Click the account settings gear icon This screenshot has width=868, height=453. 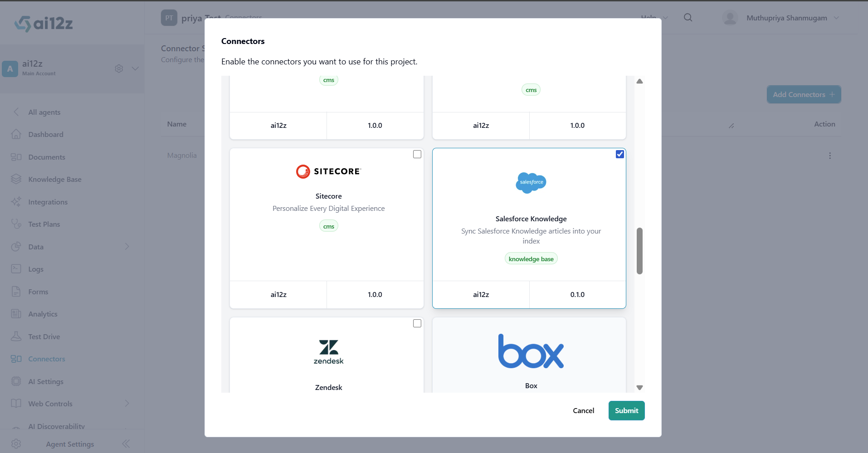coord(119,68)
